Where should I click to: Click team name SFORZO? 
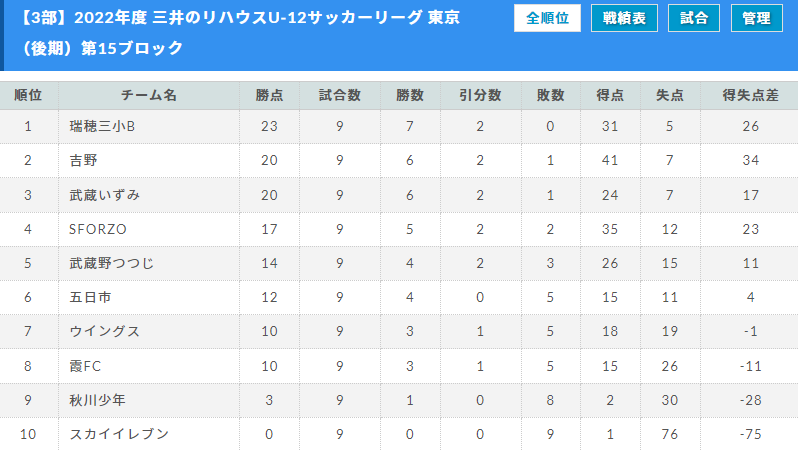point(98,229)
